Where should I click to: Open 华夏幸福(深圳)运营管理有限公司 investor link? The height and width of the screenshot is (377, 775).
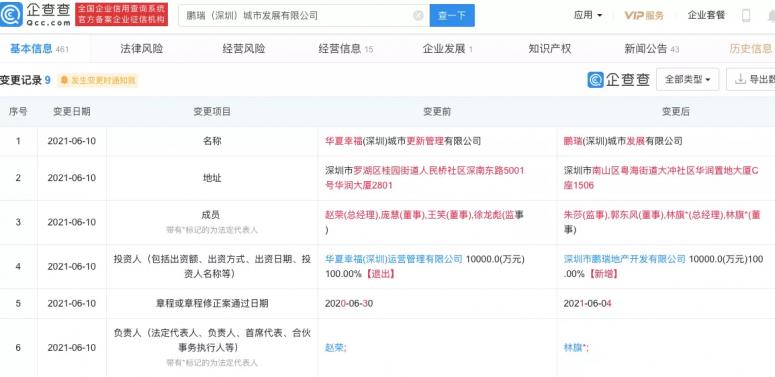tap(394, 259)
